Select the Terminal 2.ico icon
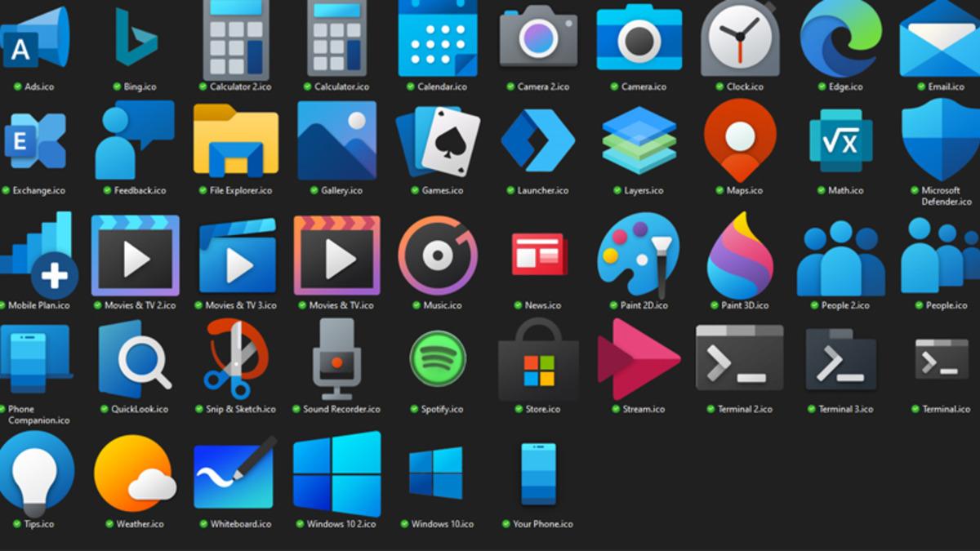Viewport: 980px width, 551px height. click(x=739, y=359)
